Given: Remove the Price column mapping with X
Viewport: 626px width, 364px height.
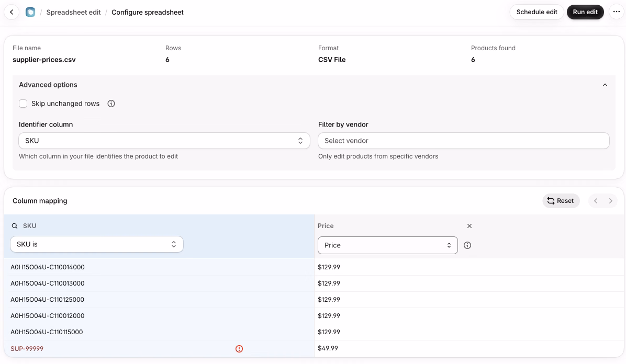Looking at the screenshot, I should [469, 226].
